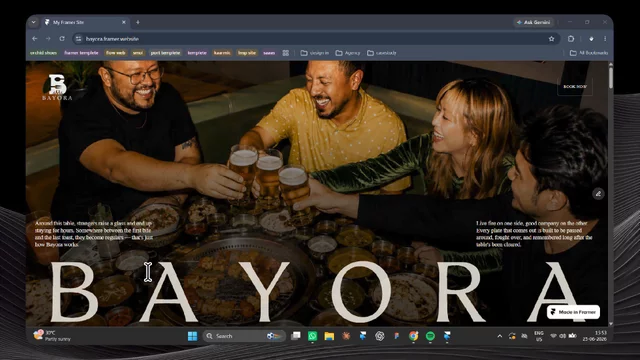The width and height of the screenshot is (640, 360).
Task: Click the Ask Gemini button
Action: pos(533,22)
